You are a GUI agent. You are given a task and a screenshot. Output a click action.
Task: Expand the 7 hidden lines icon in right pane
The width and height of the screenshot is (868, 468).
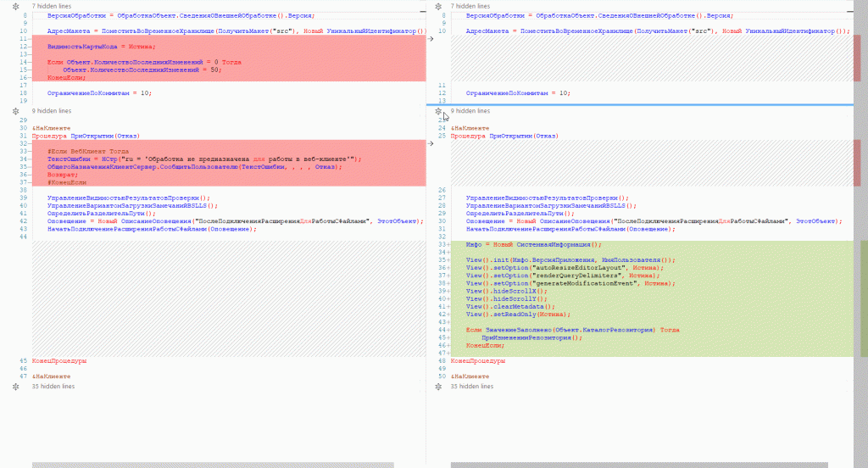tap(438, 6)
